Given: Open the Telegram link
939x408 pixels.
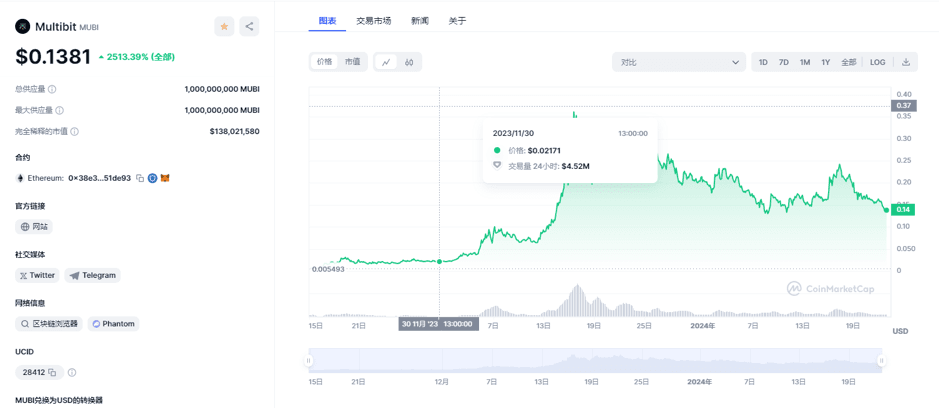Looking at the screenshot, I should pyautogui.click(x=93, y=275).
